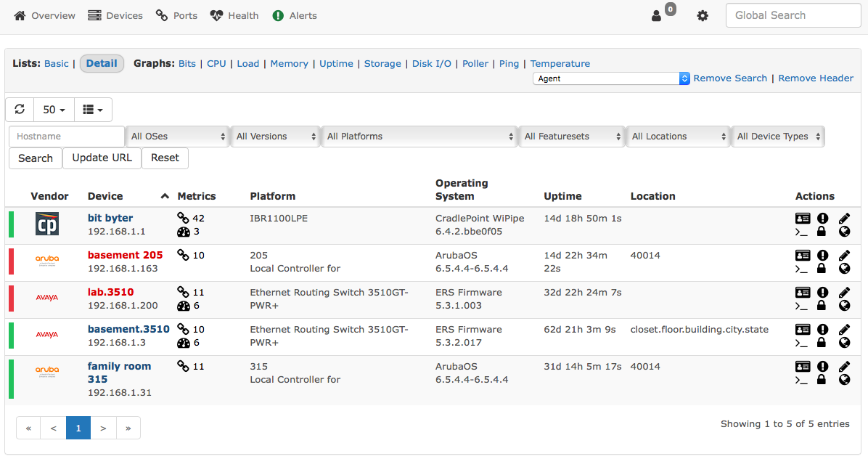Click the sensors gauge icon for bit byter
The image size is (868, 459).
click(x=183, y=232)
